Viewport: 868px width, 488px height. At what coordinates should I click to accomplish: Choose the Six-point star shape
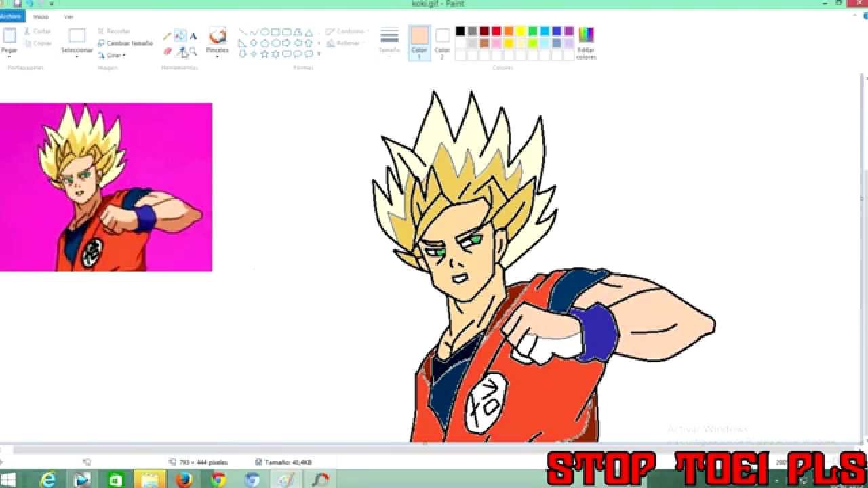[276, 54]
